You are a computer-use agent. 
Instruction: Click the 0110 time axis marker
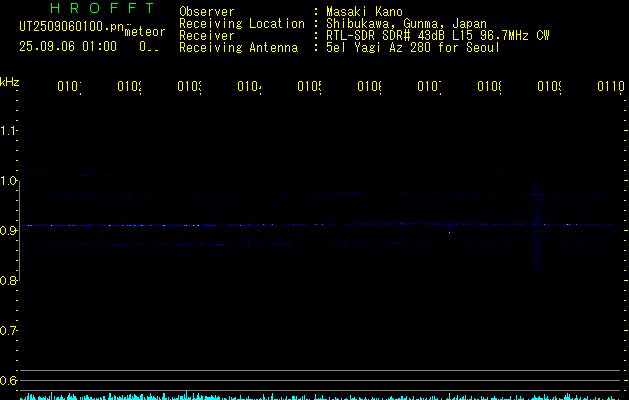(x=611, y=86)
